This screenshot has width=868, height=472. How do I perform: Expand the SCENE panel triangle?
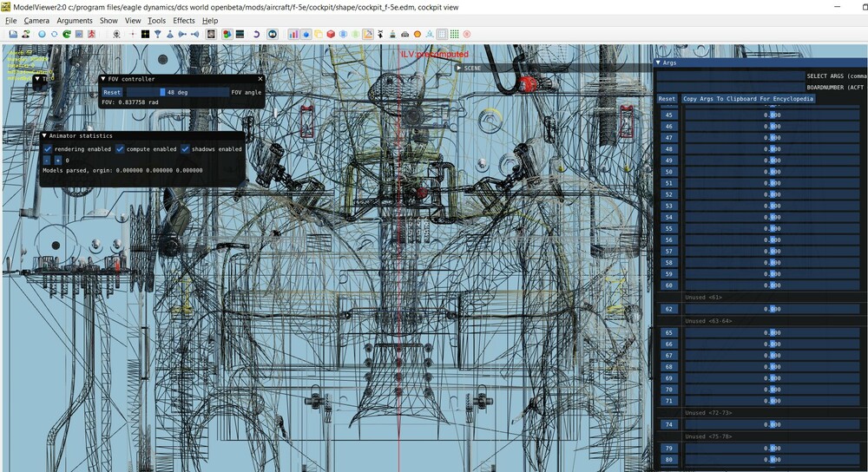click(x=458, y=68)
